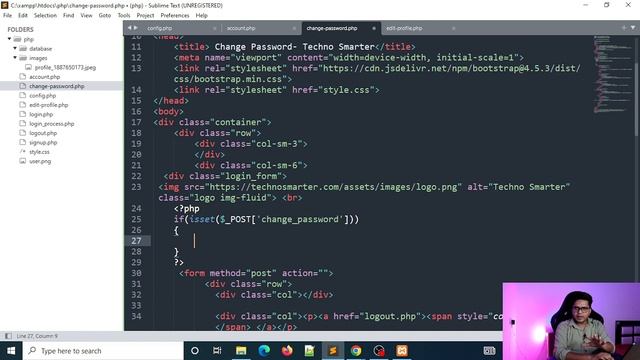Open the Help menu

coord(202,16)
